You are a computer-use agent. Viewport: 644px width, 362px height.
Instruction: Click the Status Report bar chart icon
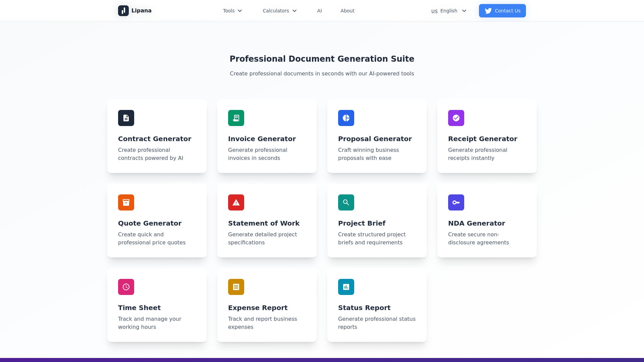pyautogui.click(x=346, y=287)
